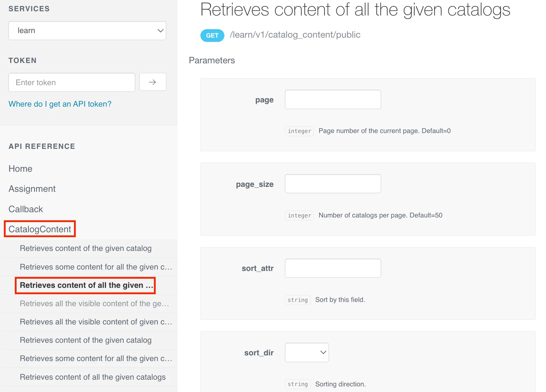This screenshot has height=392, width=546.
Task: Click the page_size parameter input field
Action: pyautogui.click(x=333, y=184)
